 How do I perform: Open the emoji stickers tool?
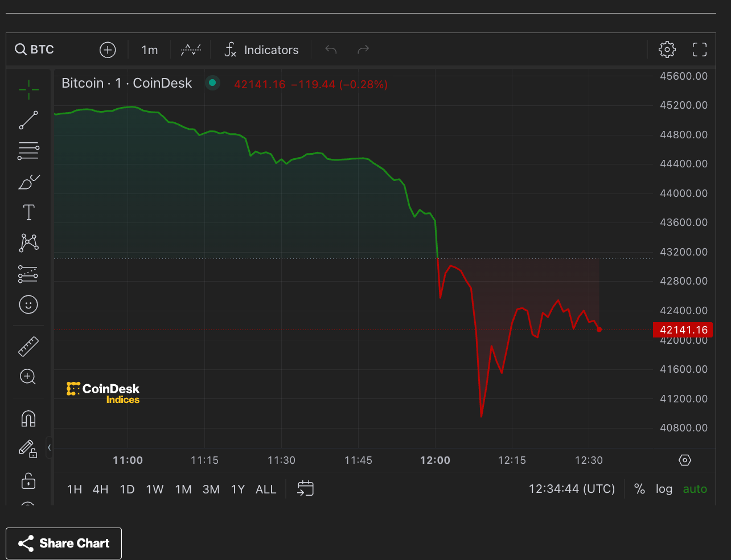point(28,304)
